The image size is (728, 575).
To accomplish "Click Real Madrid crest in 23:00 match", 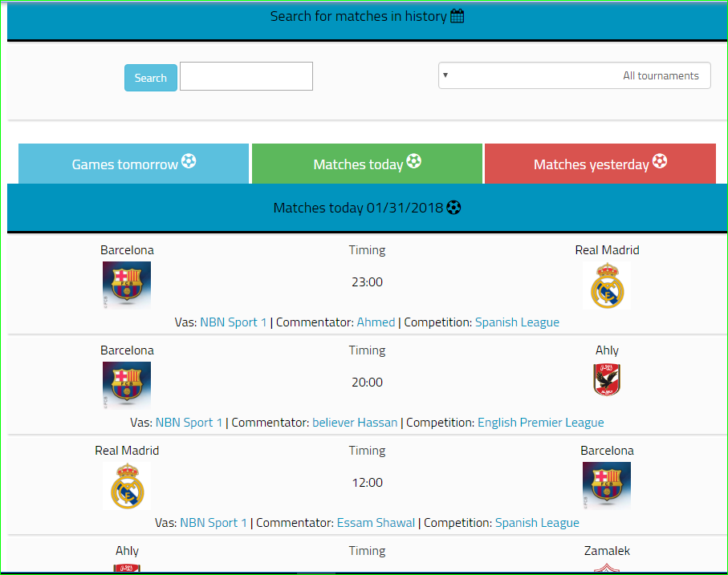I will pyautogui.click(x=607, y=286).
